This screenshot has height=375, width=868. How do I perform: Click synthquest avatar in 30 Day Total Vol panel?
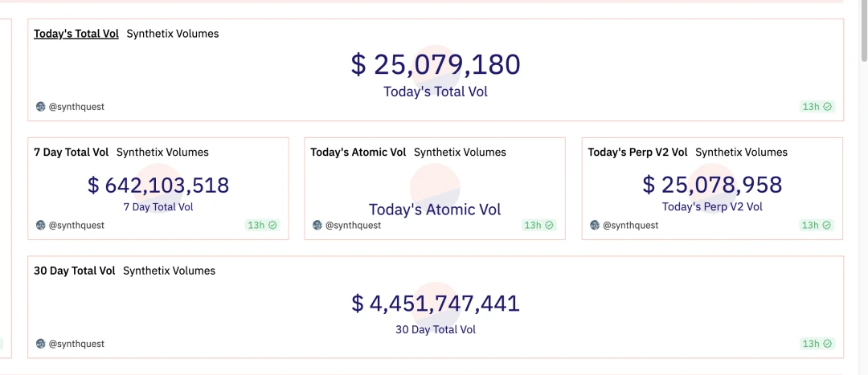pos(41,344)
